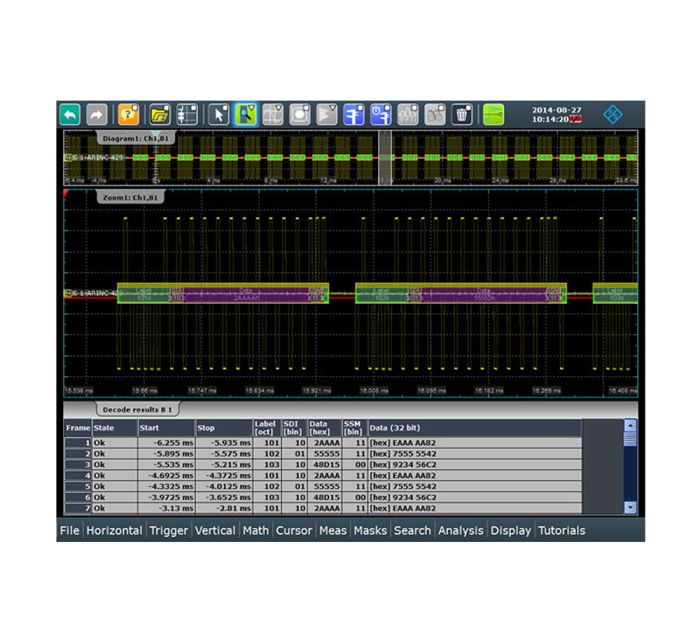Screen dimensions: 700x640
Task: Open the Cursor menu
Action: coord(294,531)
